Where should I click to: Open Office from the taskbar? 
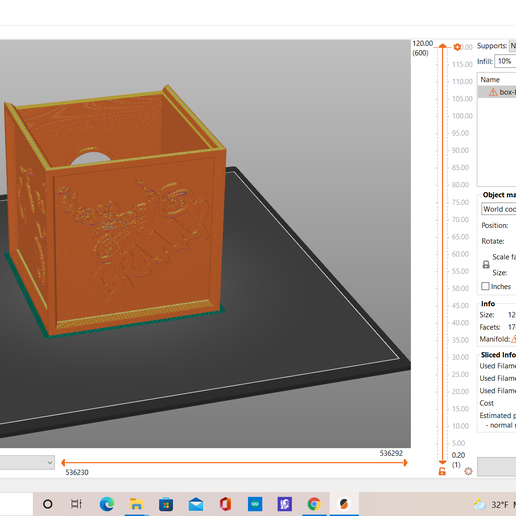(226, 504)
